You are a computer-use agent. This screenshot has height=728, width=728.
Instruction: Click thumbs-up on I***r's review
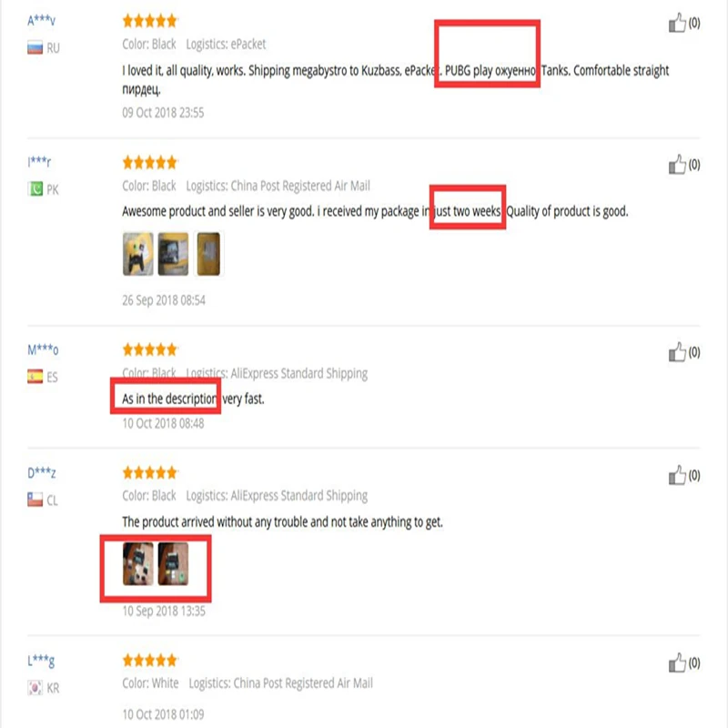point(677,165)
